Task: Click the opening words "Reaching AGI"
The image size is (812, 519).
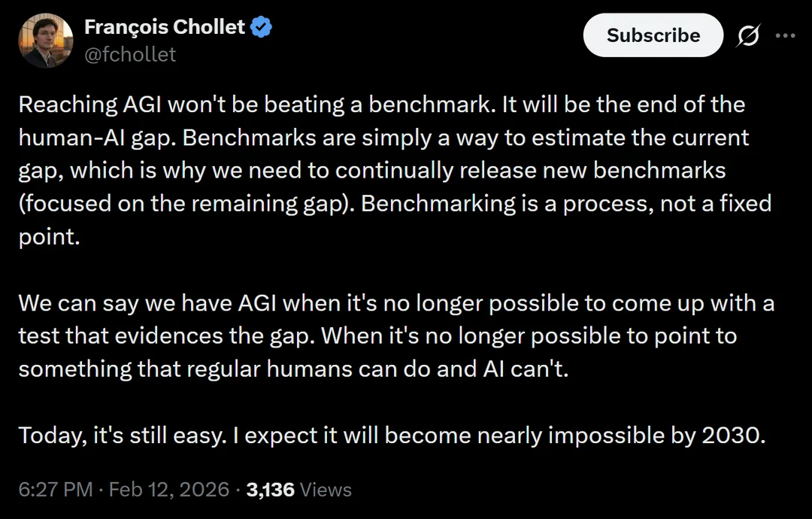Action: pos(90,105)
